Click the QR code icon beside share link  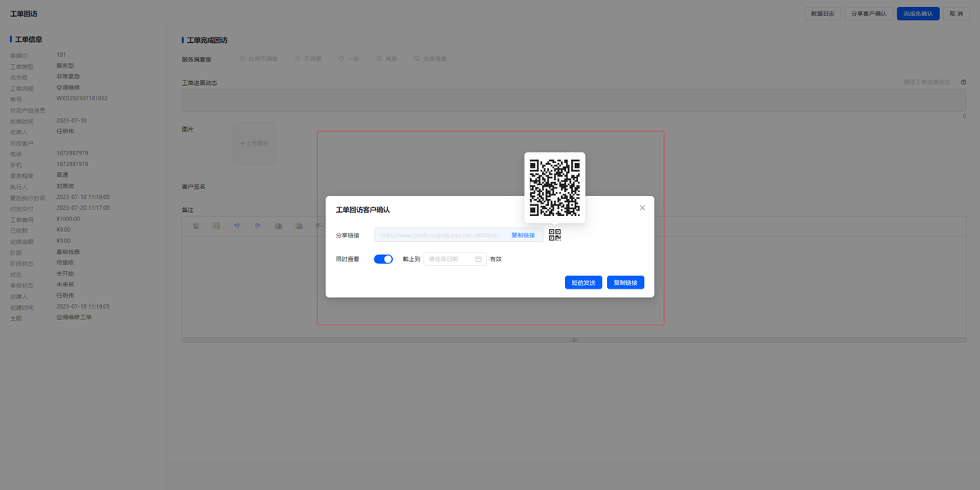pos(555,235)
